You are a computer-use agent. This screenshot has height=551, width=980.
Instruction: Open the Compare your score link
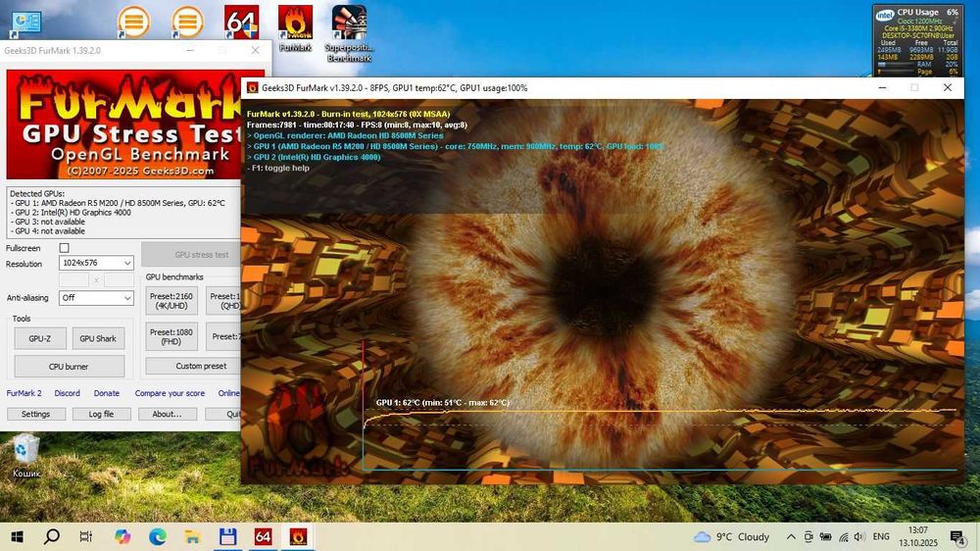tap(170, 393)
